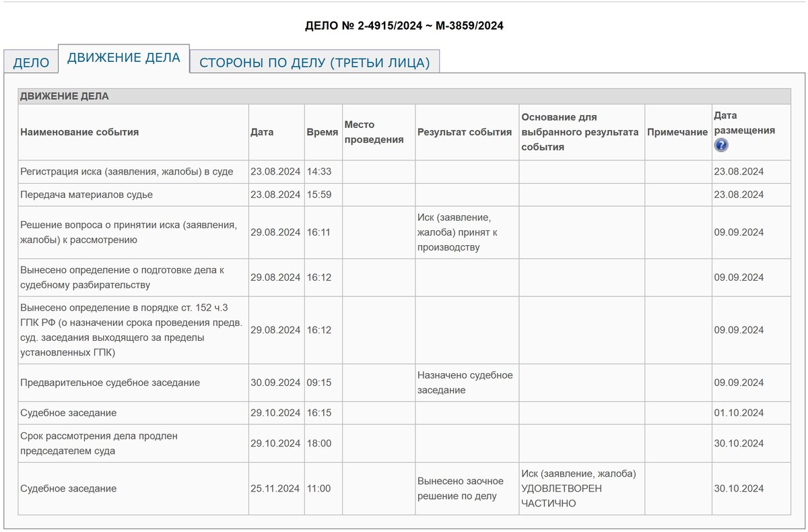Click the Дата размещения header text

pos(744,123)
